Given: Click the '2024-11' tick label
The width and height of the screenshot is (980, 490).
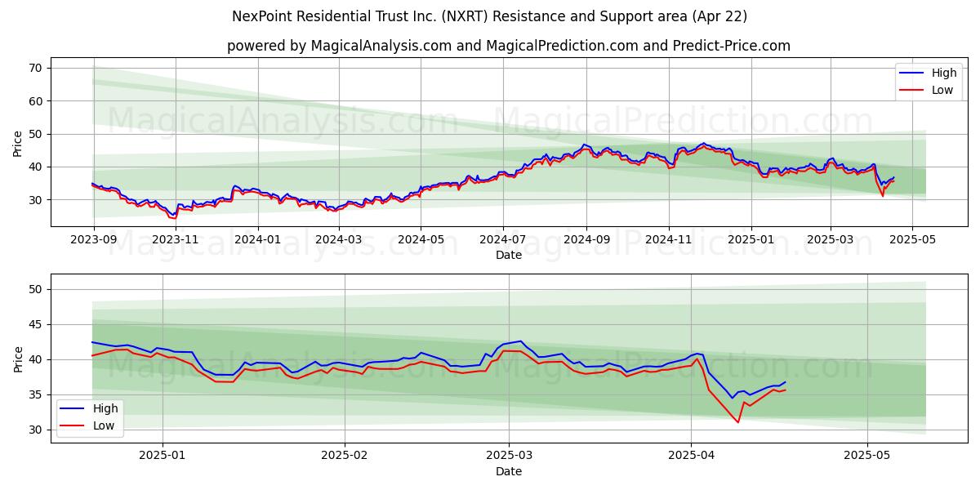Looking at the screenshot, I should click(x=669, y=240).
